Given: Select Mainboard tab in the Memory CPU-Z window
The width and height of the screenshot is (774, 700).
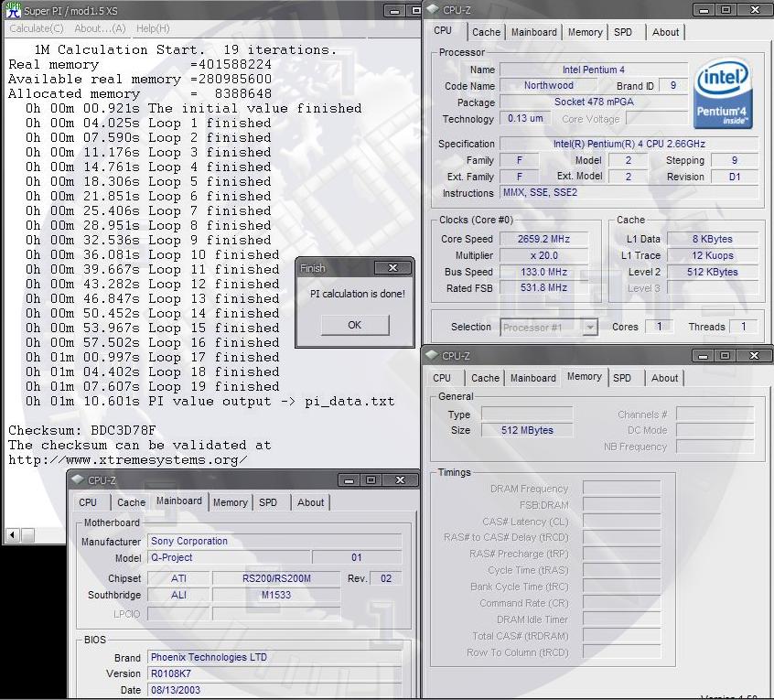Looking at the screenshot, I should tap(533, 378).
